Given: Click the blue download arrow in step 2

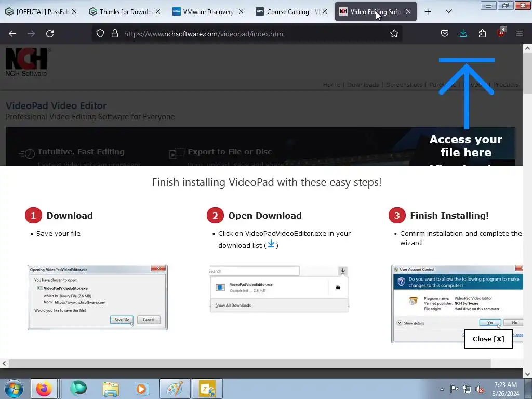Looking at the screenshot, I should click(271, 244).
